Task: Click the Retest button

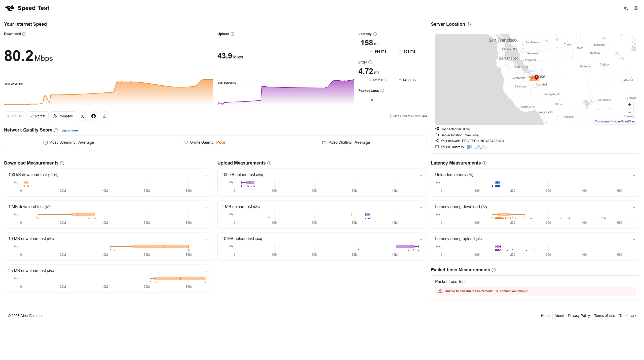Action: pos(38,116)
